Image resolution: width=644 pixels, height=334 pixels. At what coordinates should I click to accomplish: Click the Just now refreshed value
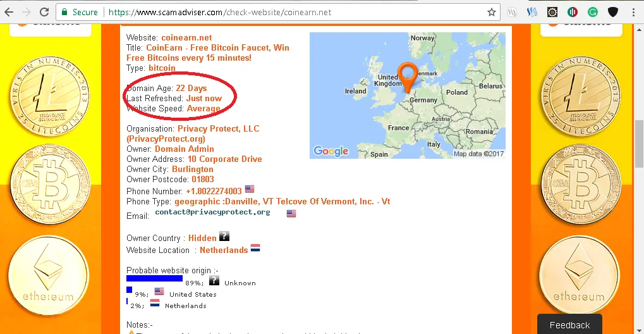(204, 98)
